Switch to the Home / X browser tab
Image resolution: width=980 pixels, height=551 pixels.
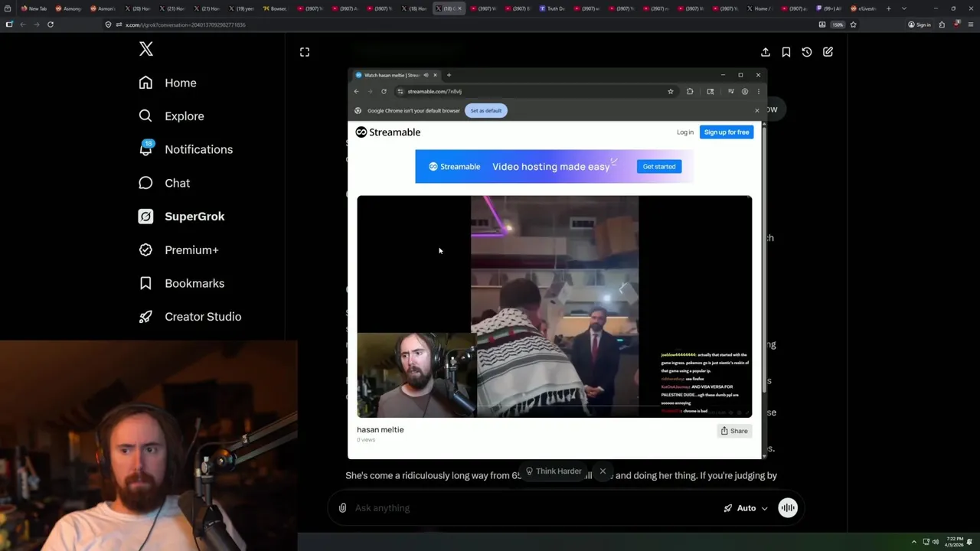[x=760, y=8]
